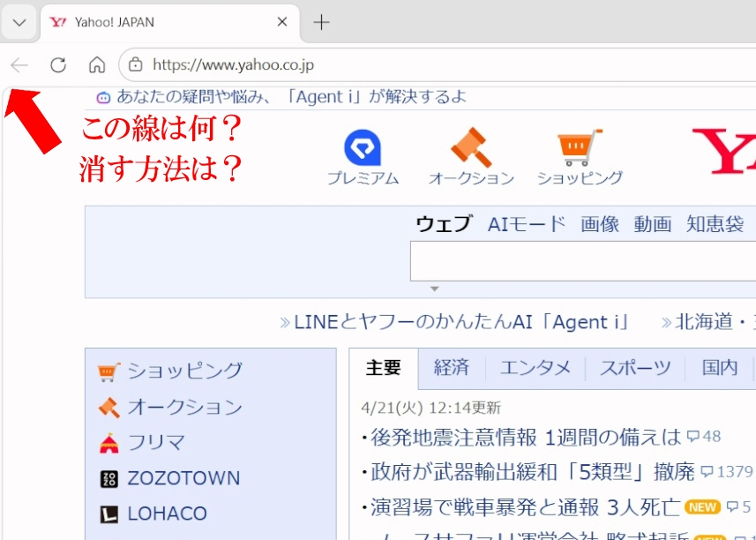Select the LOHACO sidebar icon
This screenshot has width=756, height=540.
tap(107, 513)
